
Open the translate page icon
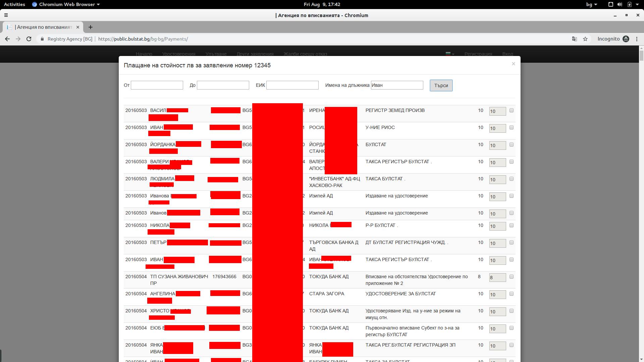pos(575,39)
